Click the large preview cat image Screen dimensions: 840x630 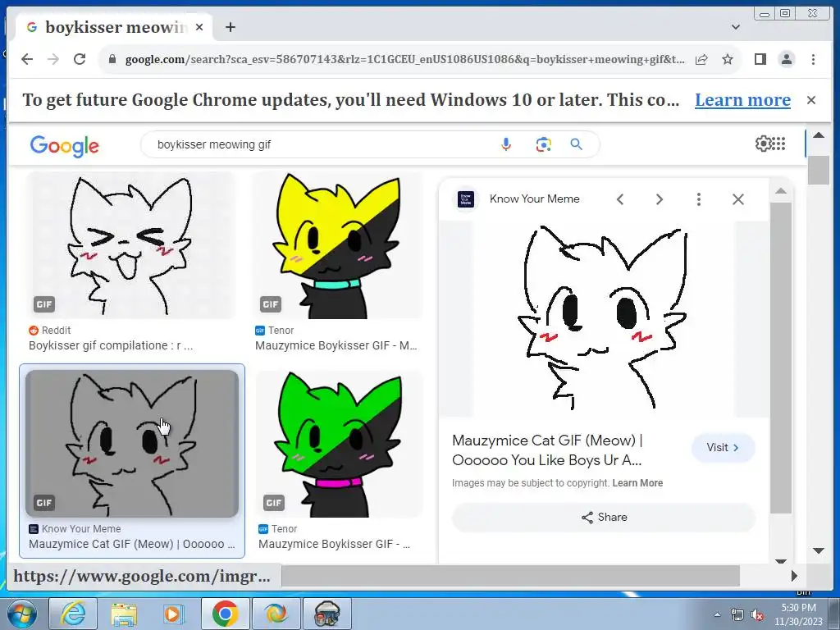point(604,318)
